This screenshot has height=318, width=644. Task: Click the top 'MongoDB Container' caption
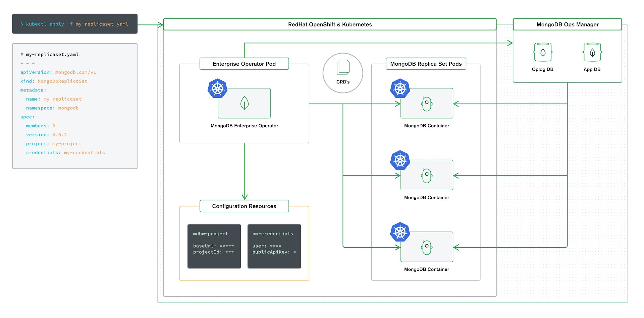(427, 126)
